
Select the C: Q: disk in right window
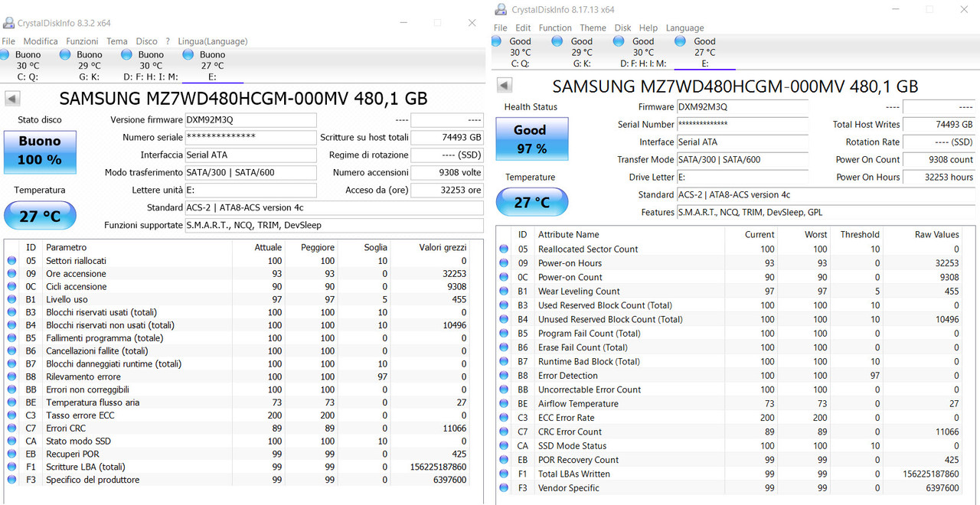520,52
